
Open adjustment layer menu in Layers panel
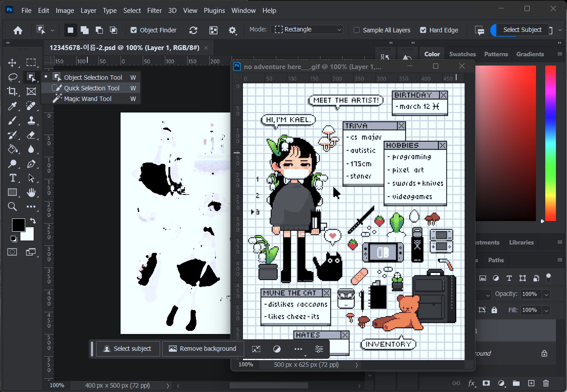[x=501, y=383]
